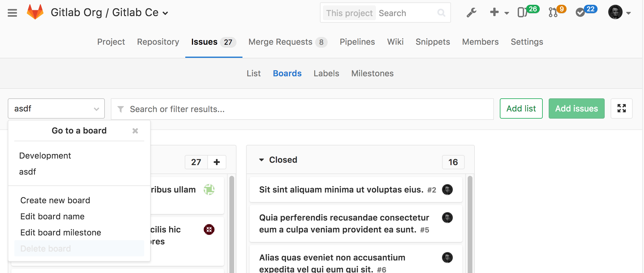Open the hamburger side menu
This screenshot has height=273, width=644.
12,13
